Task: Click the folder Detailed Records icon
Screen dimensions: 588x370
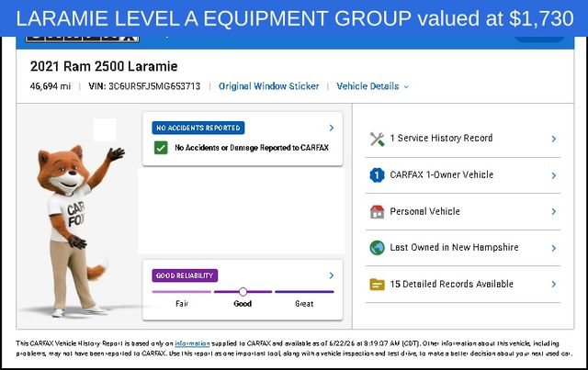Action: coord(377,285)
